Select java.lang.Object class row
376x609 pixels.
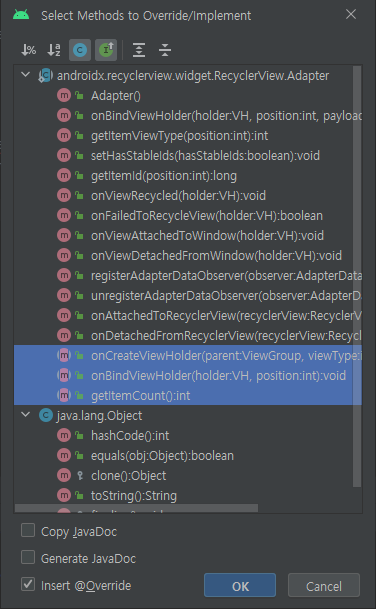point(188,416)
